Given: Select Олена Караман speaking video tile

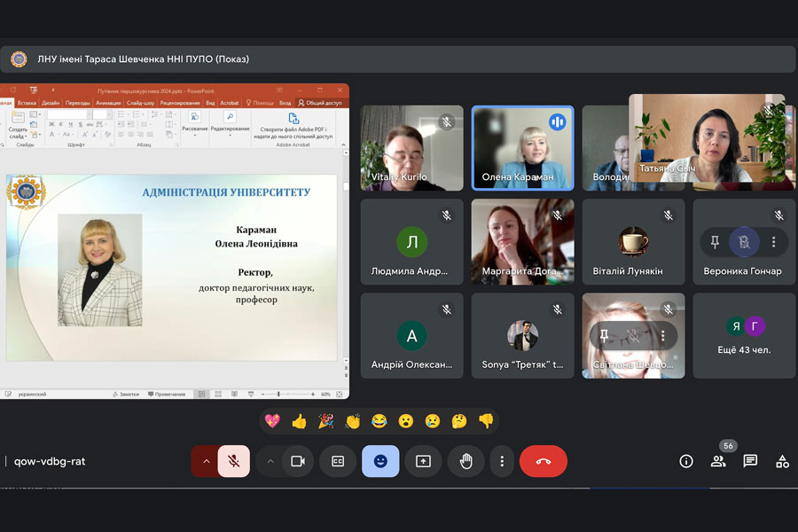Looking at the screenshot, I should pos(522,148).
